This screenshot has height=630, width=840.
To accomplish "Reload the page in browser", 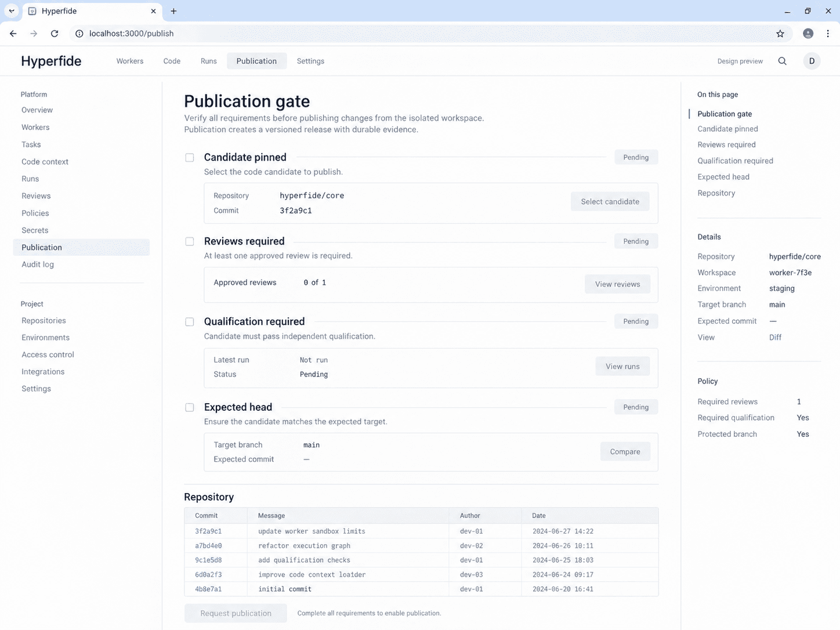I will click(55, 34).
